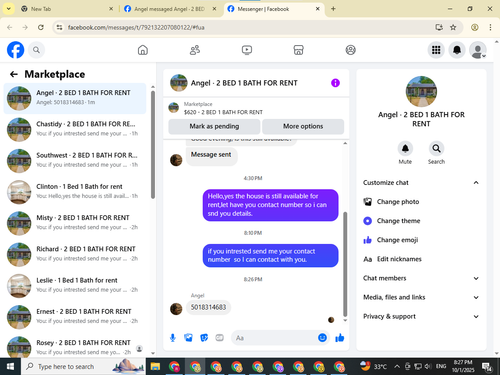This screenshot has height=375, width=500.
Task: Expand the Chat members section
Action: pos(421,278)
